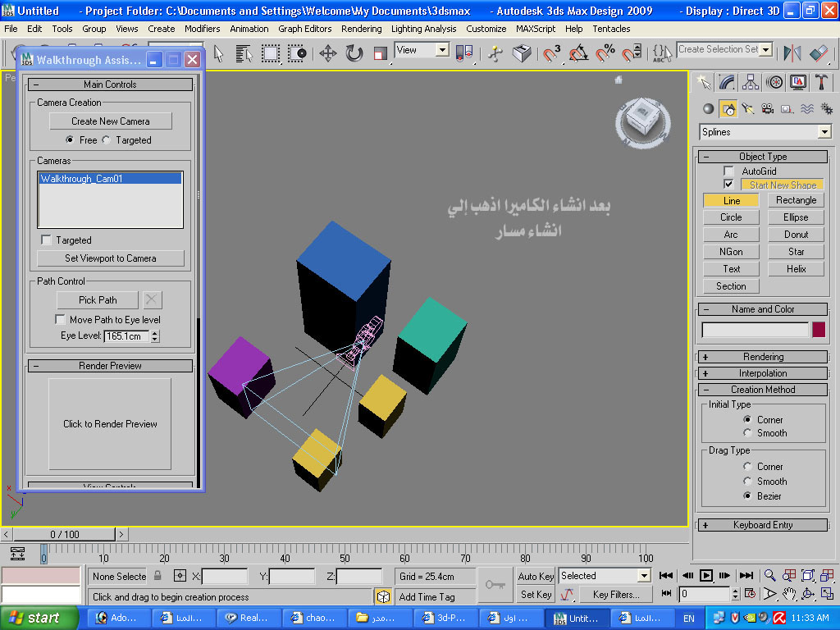The height and width of the screenshot is (630, 840).
Task: Enable Move Path to Eye level
Action: pos(60,320)
